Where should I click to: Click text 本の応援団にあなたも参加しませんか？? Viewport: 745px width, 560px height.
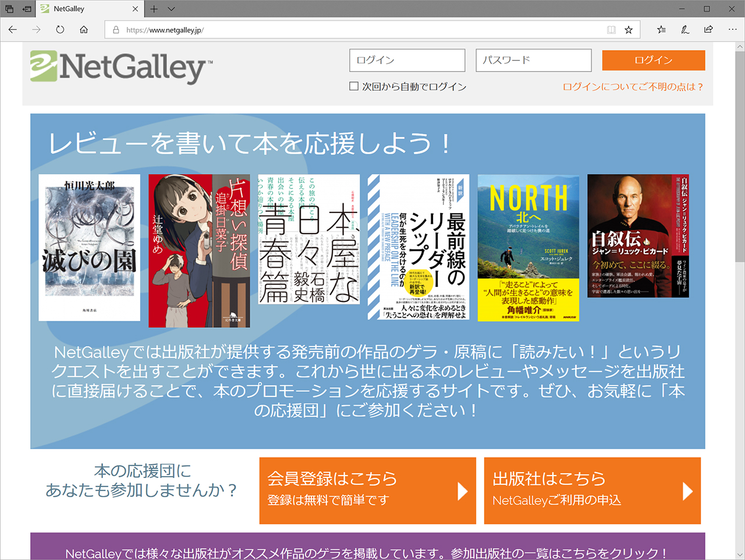[x=143, y=480]
